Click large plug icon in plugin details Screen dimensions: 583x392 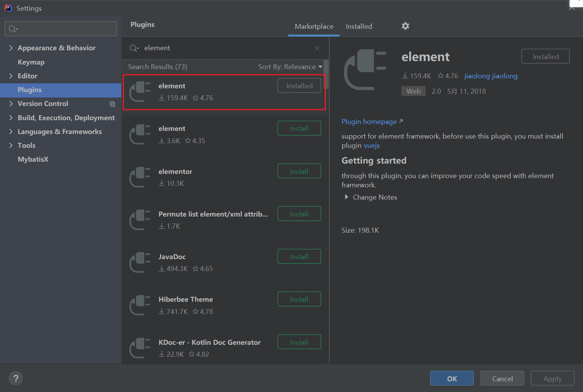[365, 70]
